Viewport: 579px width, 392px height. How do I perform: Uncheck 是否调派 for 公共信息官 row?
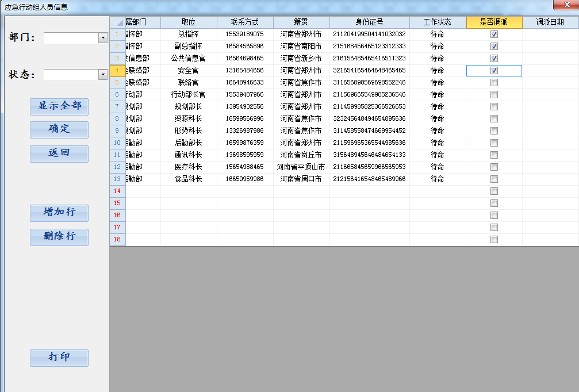click(x=494, y=58)
